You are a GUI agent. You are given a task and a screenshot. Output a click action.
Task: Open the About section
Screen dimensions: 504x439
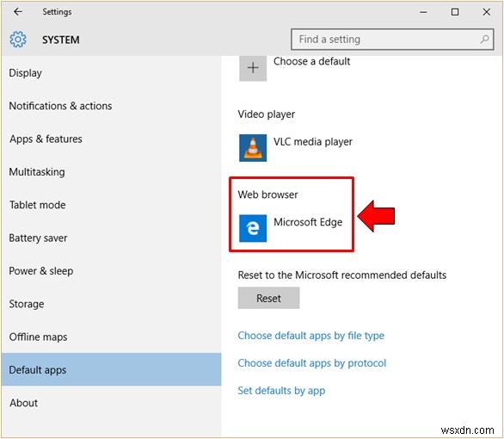[x=111, y=403]
